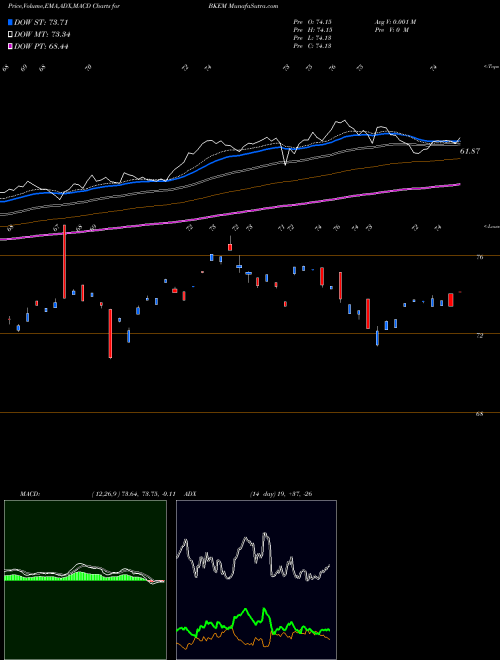Click the tall red candlestick touching the purple line
The image size is (500, 660).
tap(64, 262)
